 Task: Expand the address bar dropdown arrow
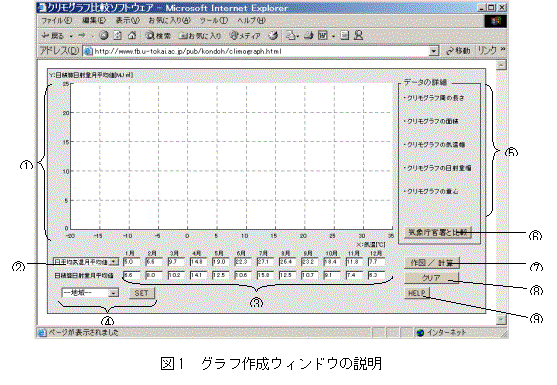[x=433, y=51]
